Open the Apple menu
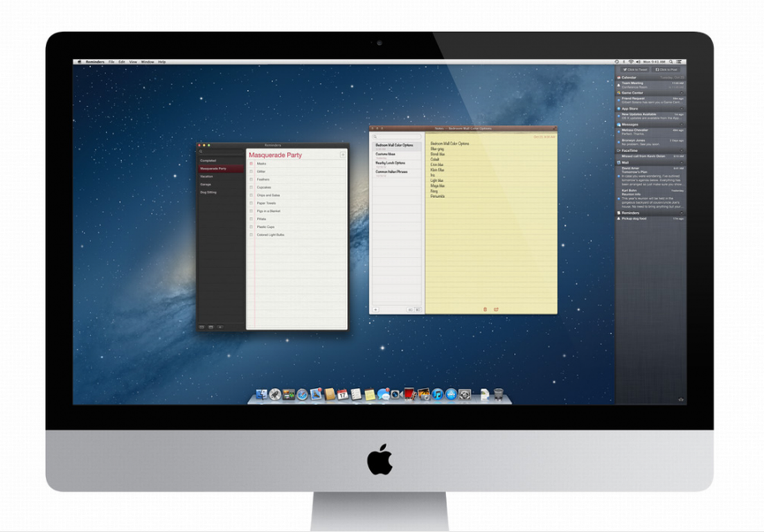764x532 pixels. [80, 62]
